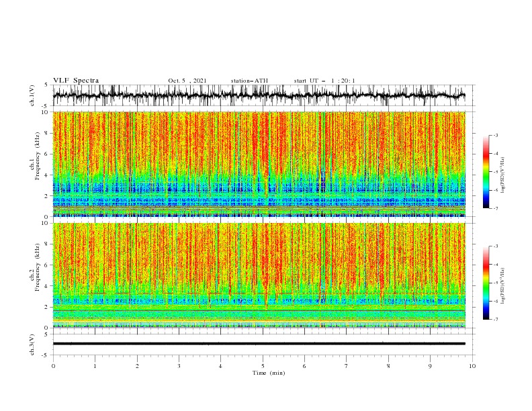Click the "station=ATH" label
Viewport: 532px width, 411px height.
pos(249,81)
